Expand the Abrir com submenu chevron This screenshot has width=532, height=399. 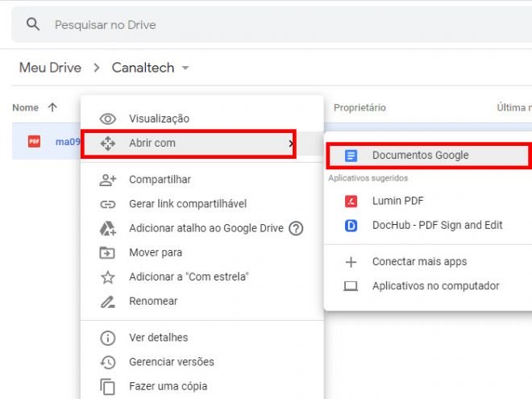(290, 143)
